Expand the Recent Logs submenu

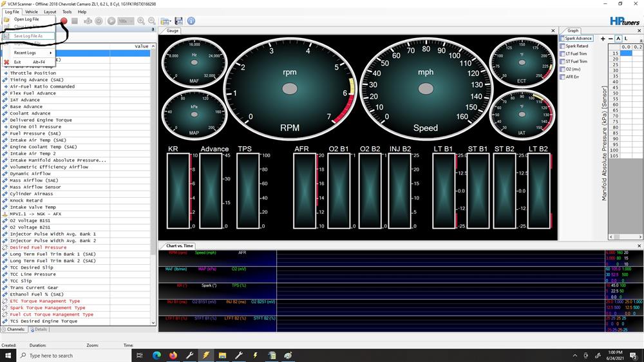[28, 53]
